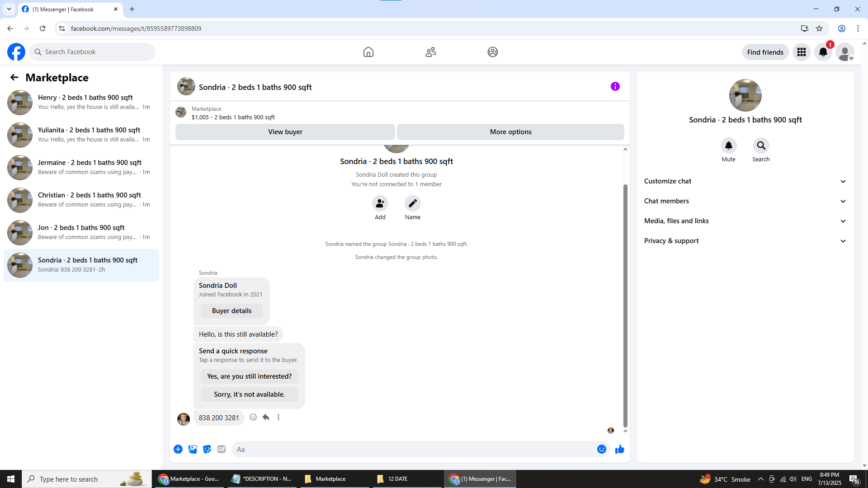Attach a photo using image icon
Viewport: 868px width, 488px height.
[193, 449]
